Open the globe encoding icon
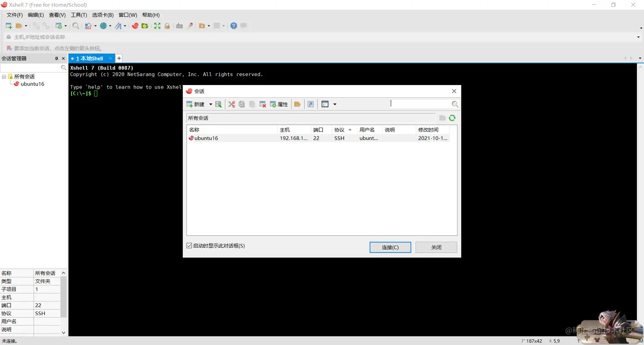The image size is (644, 345). tap(103, 26)
